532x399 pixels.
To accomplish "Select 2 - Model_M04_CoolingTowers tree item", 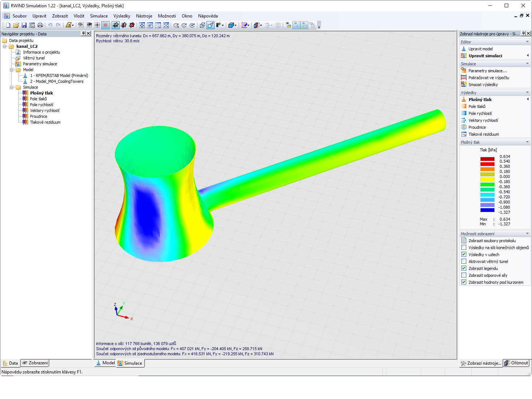I will (x=57, y=81).
